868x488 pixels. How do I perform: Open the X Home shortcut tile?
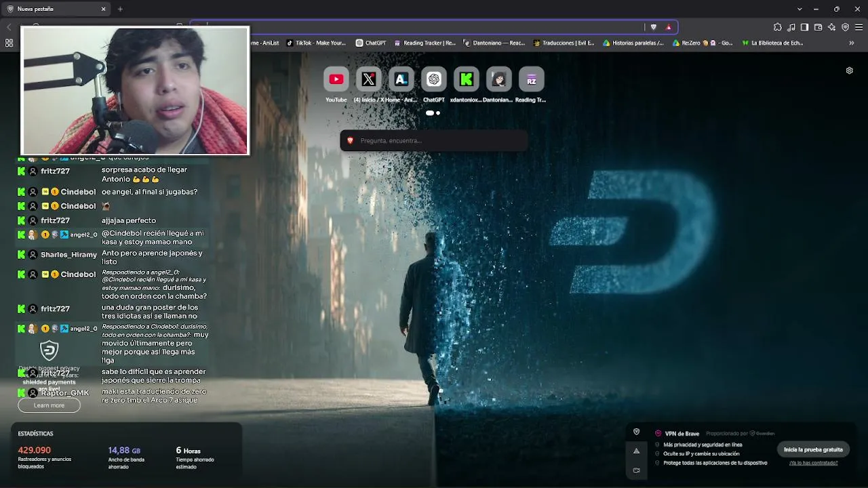click(368, 79)
